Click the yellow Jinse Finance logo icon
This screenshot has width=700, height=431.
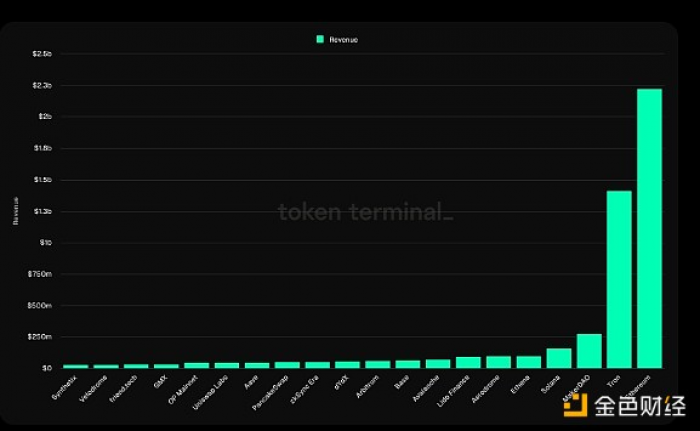(575, 405)
